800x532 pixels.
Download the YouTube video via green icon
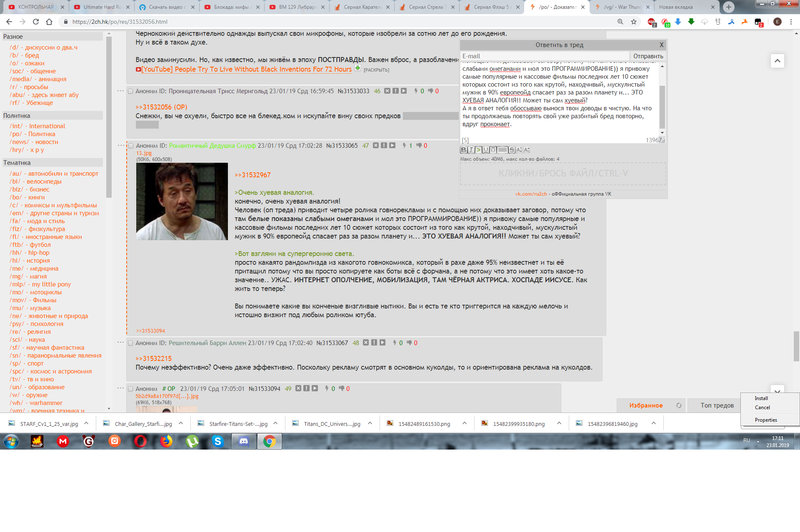(x=357, y=68)
